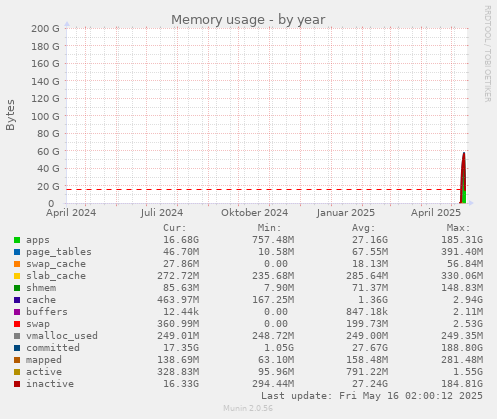
Task: Click the 'Juli 2024' x-axis label
Action: (x=162, y=213)
